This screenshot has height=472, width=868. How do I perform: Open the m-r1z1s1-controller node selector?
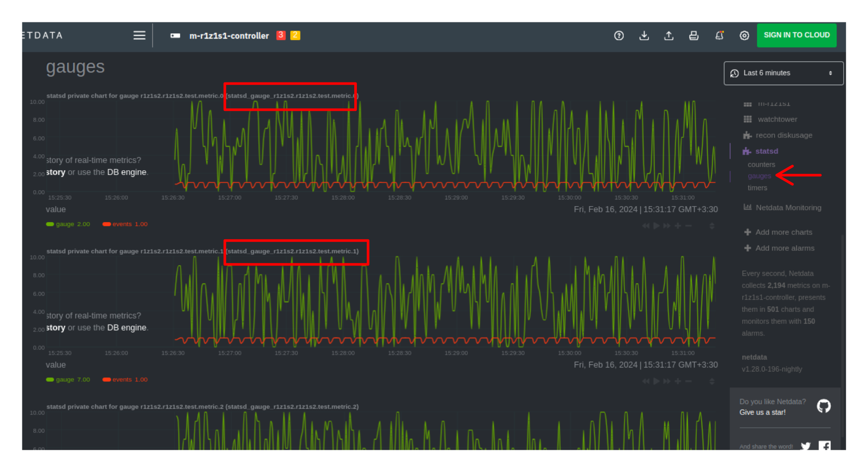tap(229, 36)
